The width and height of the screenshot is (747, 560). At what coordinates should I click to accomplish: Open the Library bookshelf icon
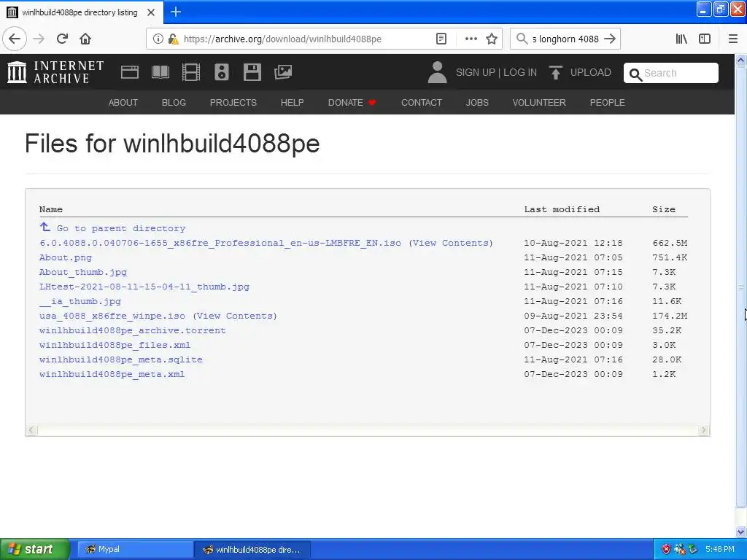[681, 39]
